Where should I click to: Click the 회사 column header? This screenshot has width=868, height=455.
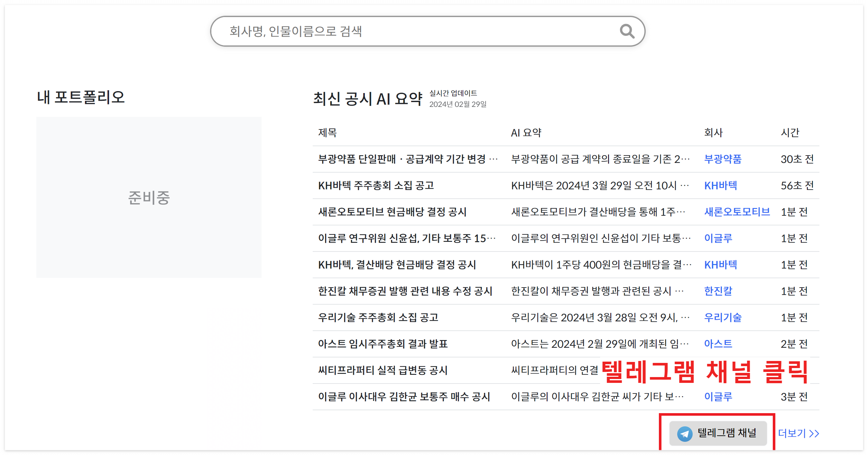[x=713, y=133]
